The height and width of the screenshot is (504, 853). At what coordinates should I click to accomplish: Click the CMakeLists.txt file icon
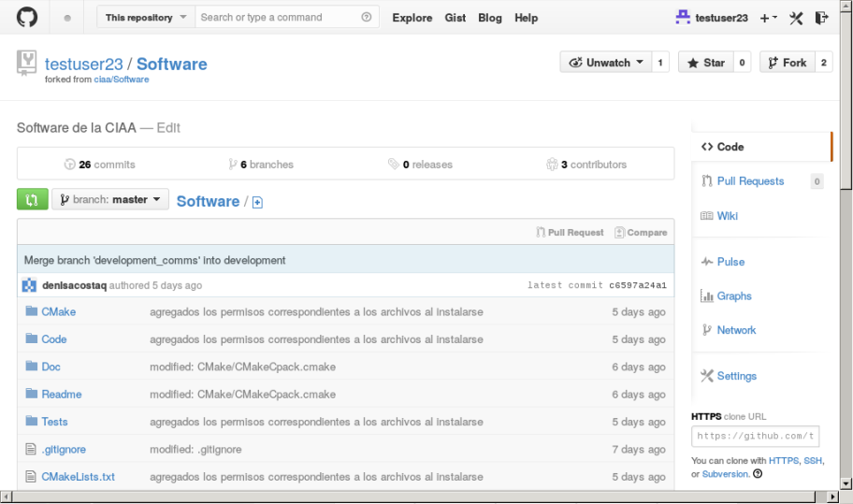pos(31,476)
